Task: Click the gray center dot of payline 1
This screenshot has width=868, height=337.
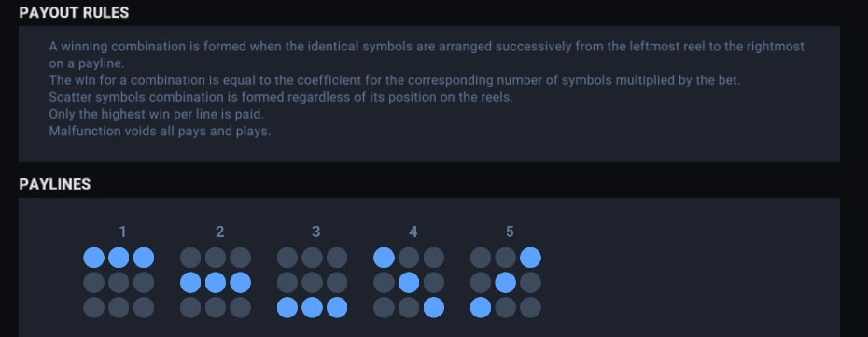Action: 119,283
